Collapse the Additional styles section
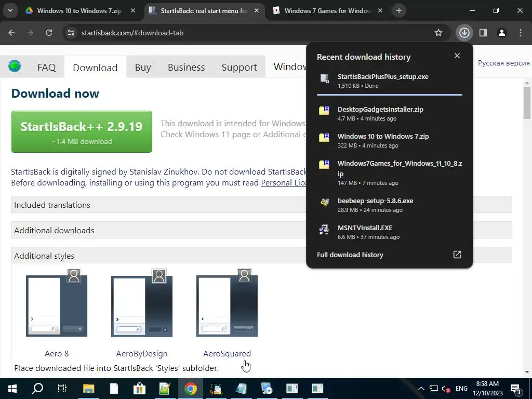This screenshot has width=532, height=399. click(x=261, y=256)
